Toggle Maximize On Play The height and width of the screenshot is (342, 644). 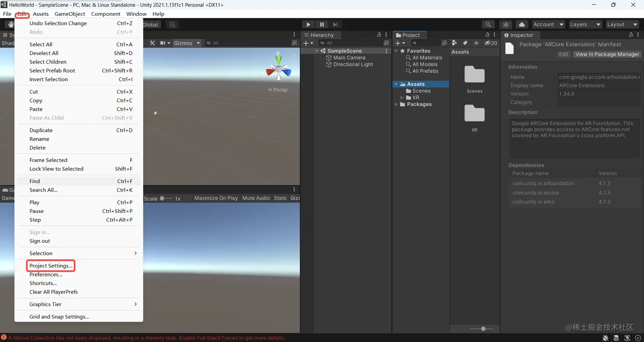point(216,198)
